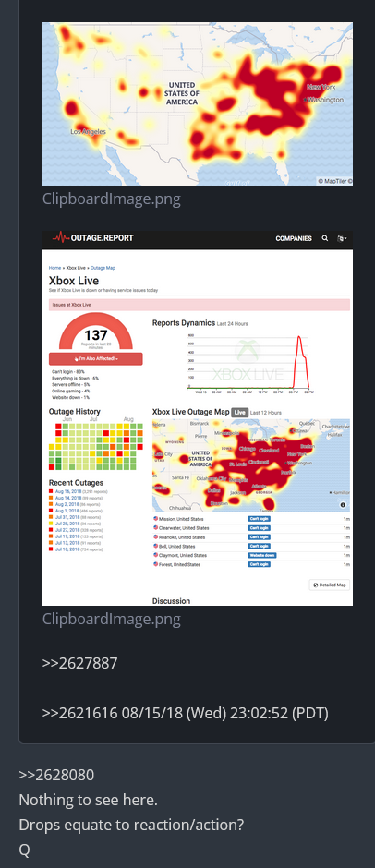Viewport: 375px width, 868px height.
Task: Click the Aug 16, 2018 recent outage link
Action: point(67,491)
